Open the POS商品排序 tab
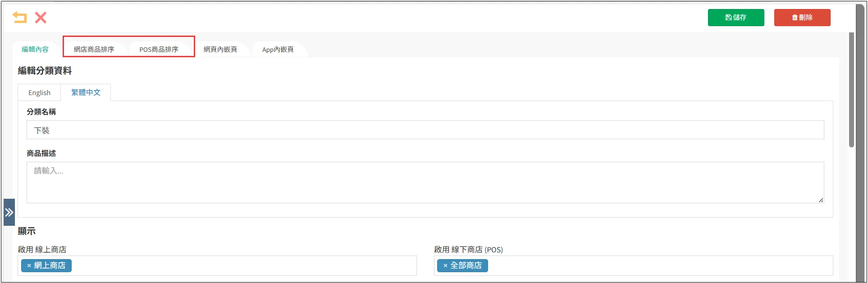Image resolution: width=868 pixels, height=283 pixels. click(x=159, y=50)
